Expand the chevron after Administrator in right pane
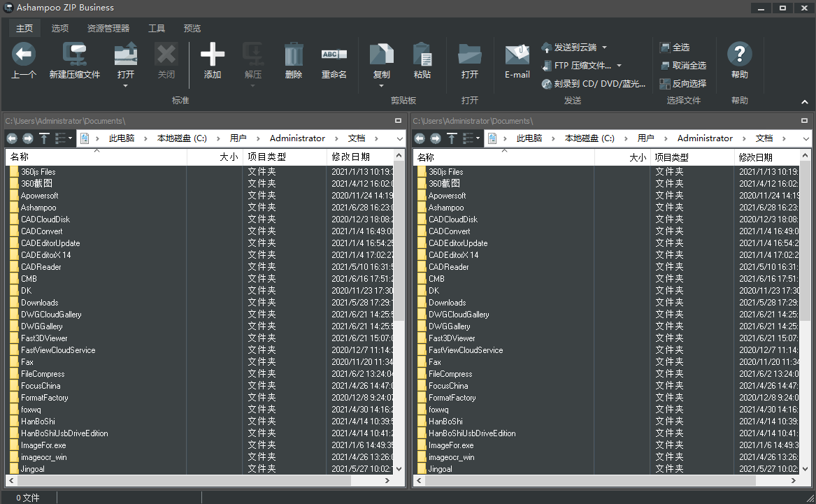The height and width of the screenshot is (504, 816). [744, 138]
